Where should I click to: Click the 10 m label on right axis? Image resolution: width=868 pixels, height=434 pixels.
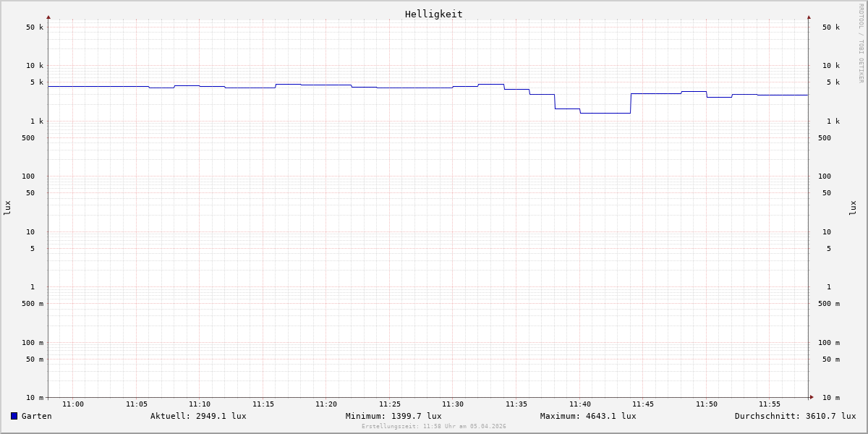830,398
